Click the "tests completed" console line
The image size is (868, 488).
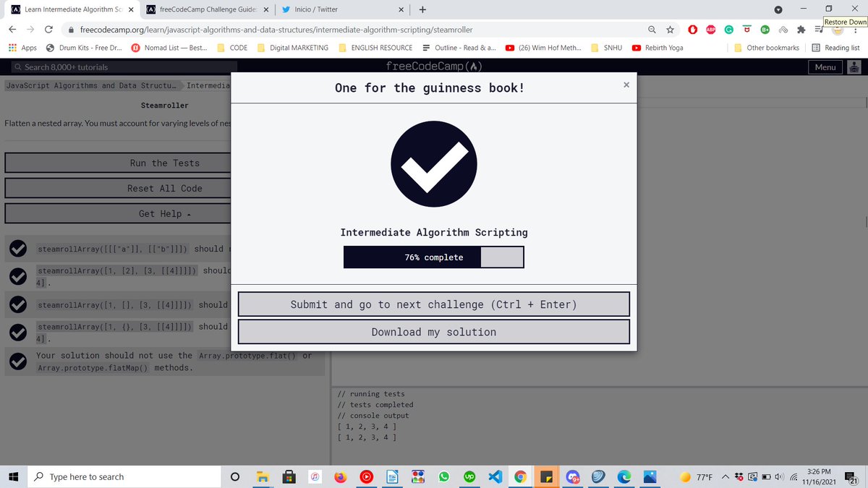tap(375, 405)
